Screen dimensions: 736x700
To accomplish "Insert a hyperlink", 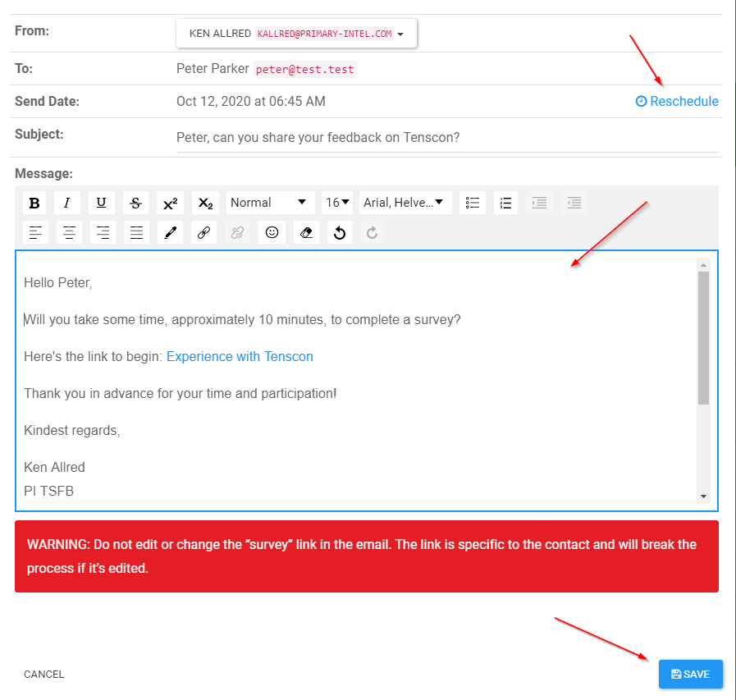I will pos(203,232).
